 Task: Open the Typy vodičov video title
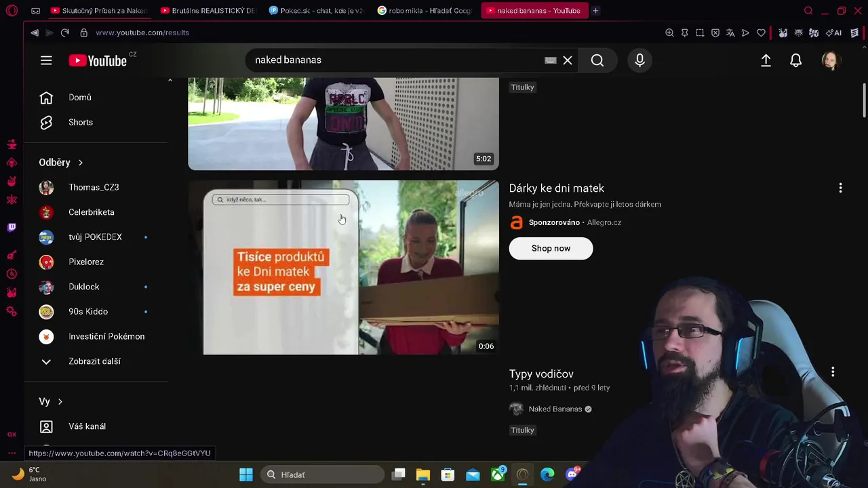pyautogui.click(x=541, y=374)
